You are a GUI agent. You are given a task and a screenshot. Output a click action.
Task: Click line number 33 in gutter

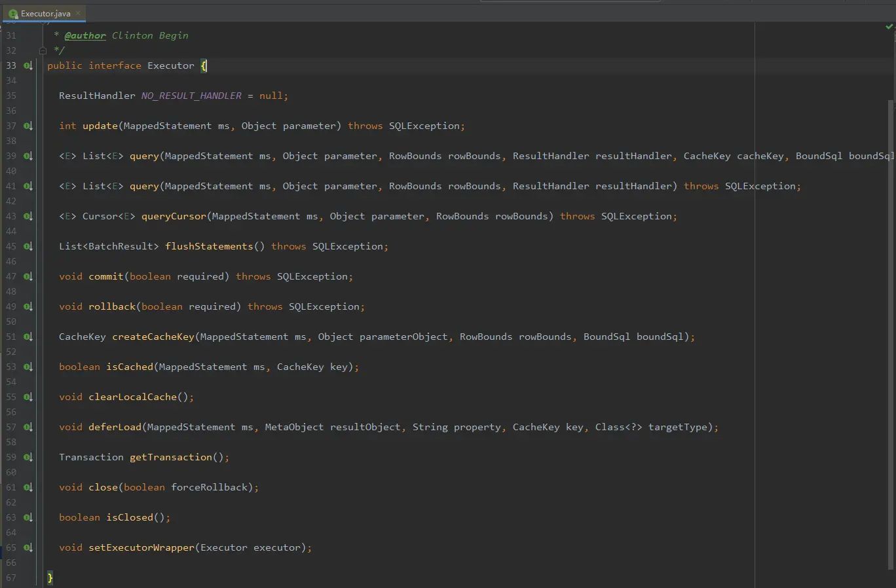coord(11,65)
